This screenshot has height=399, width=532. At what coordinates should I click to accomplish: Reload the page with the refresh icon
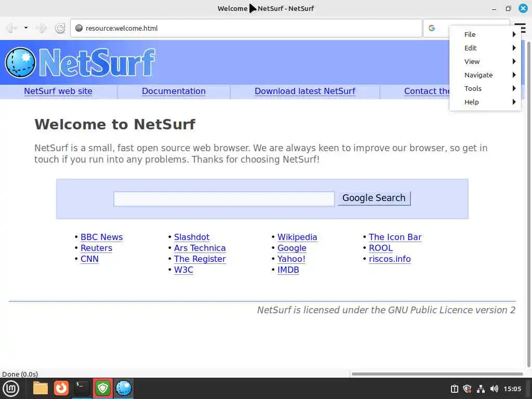tap(60, 28)
